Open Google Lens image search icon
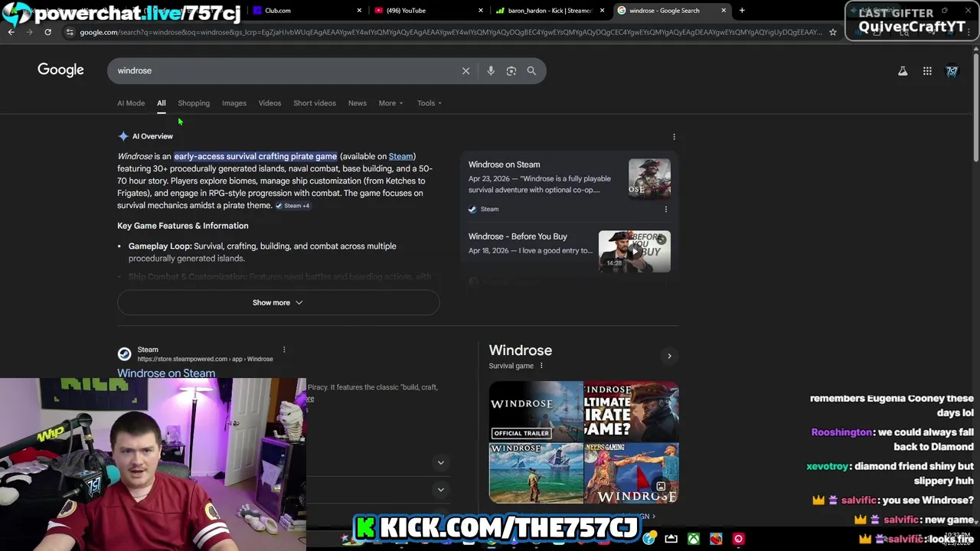 511,70
